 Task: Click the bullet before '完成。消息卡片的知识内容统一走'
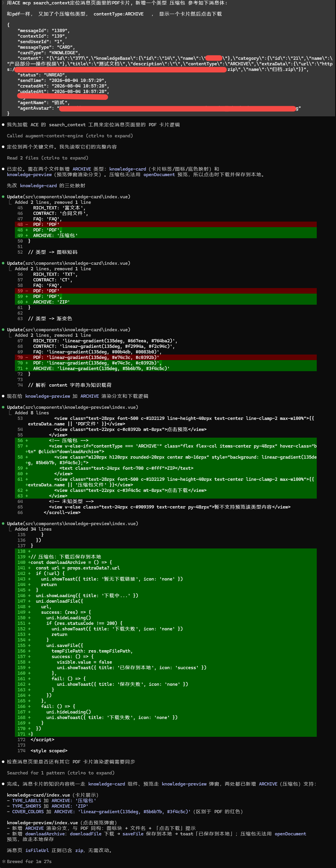pos(3,784)
